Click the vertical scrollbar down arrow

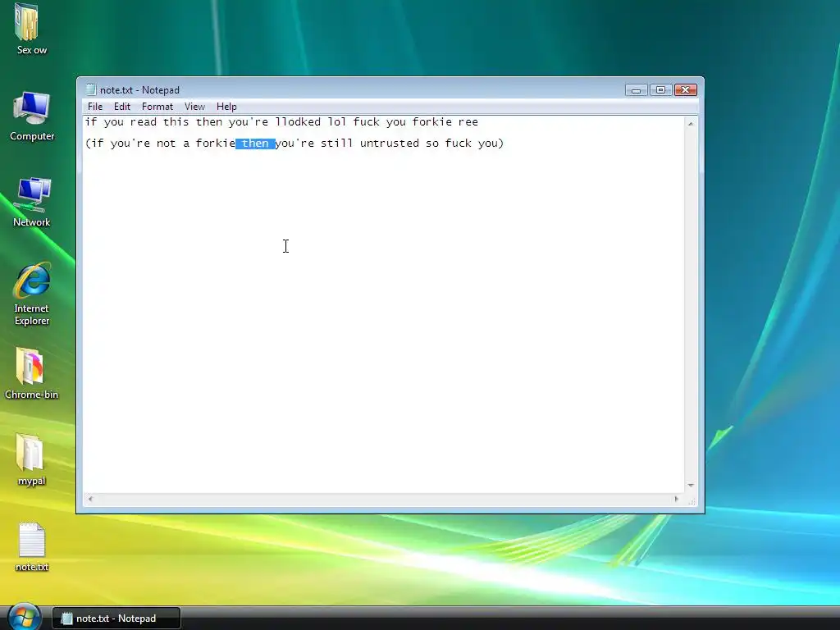pyautogui.click(x=691, y=486)
